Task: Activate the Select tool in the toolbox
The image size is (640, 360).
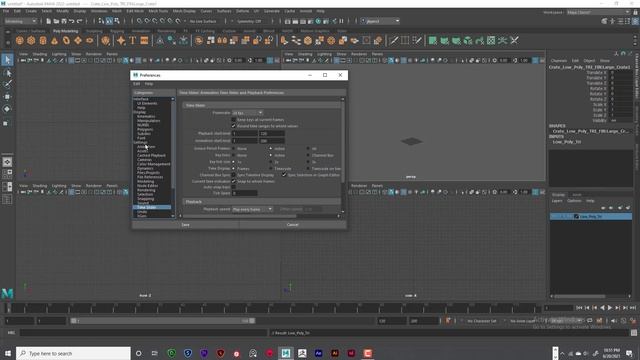Action: [7, 60]
